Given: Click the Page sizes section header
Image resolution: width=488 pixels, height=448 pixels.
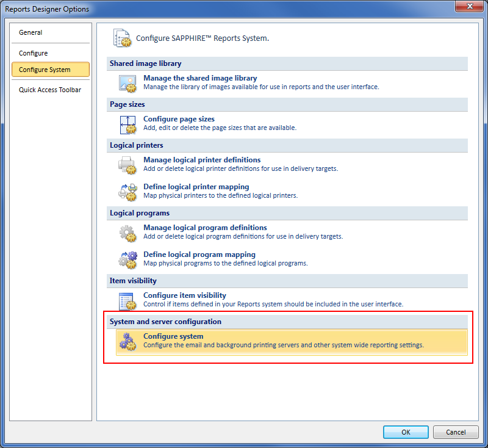Looking at the screenshot, I should [287, 104].
